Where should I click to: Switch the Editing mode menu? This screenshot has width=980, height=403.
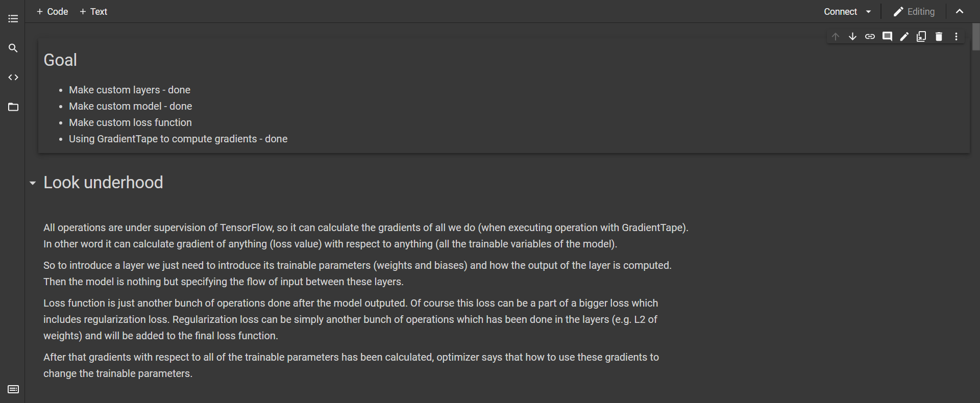pos(914,12)
